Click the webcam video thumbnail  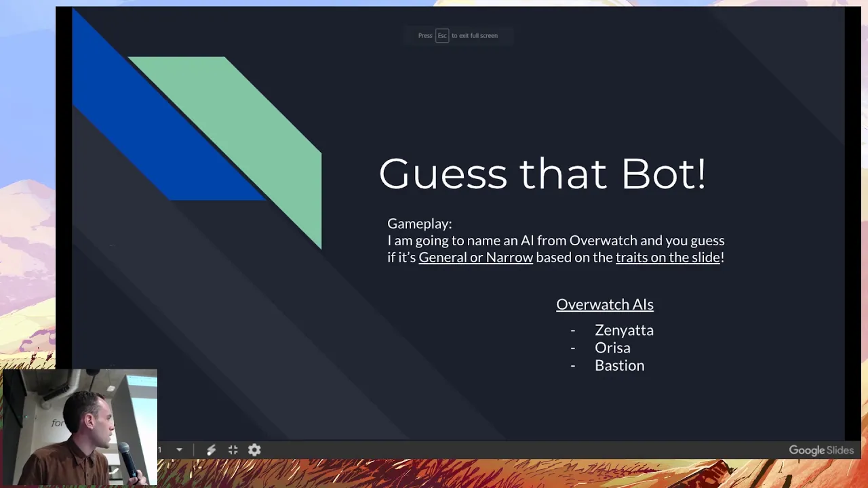(79, 428)
